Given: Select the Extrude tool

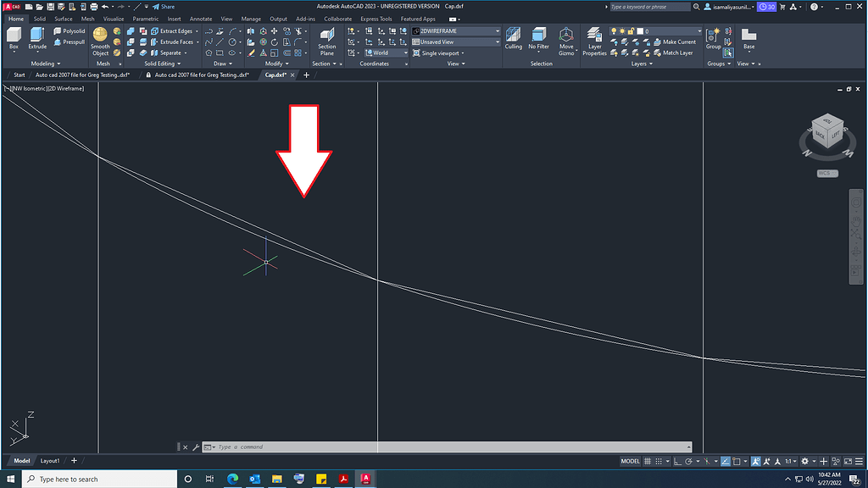Looking at the screenshot, I should [x=36, y=36].
